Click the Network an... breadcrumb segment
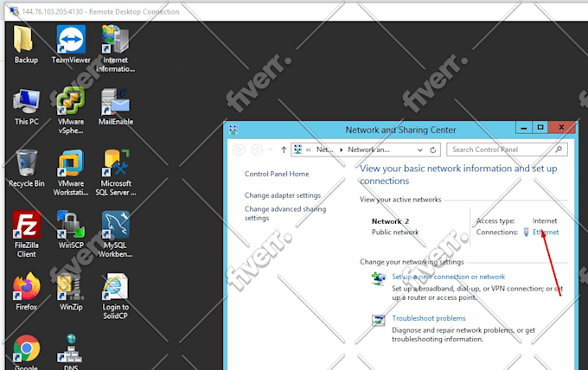Screen dimensions: 588x370 pos(368,150)
